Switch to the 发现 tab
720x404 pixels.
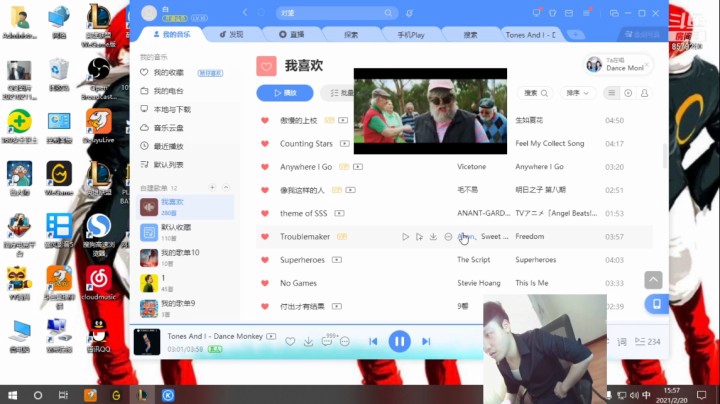(x=231, y=34)
